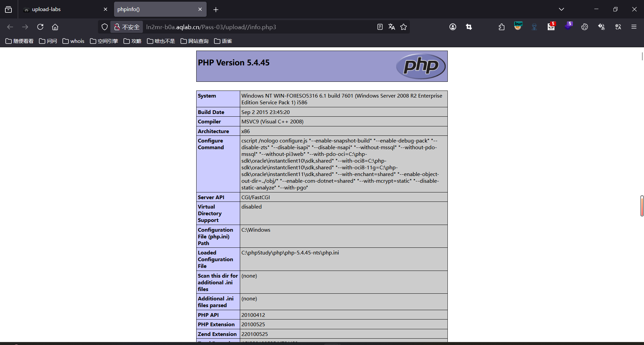Open the hamburger application menu
Screen dimensions: 644x345
click(x=634, y=26)
